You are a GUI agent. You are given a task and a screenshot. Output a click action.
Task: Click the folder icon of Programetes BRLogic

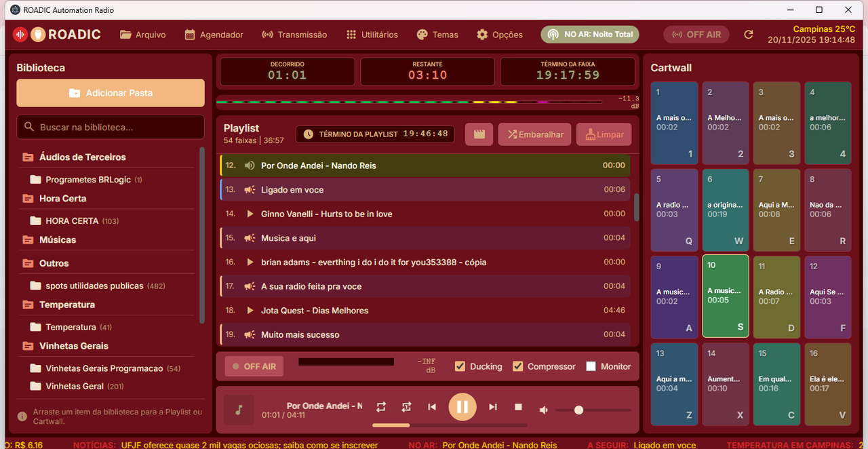[x=36, y=180]
